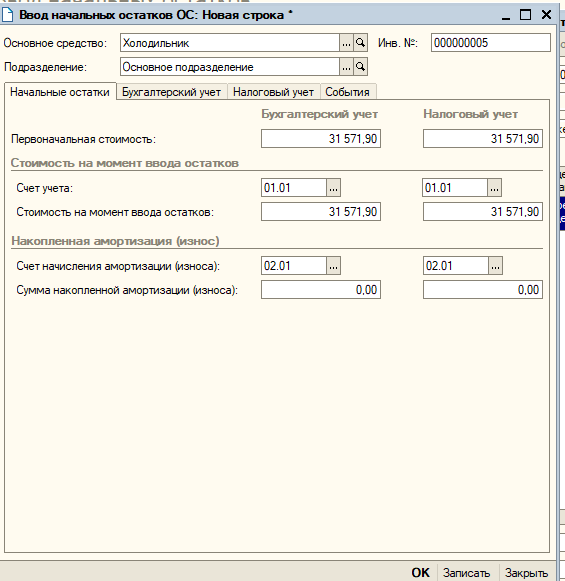The height and width of the screenshot is (581, 565).
Task: Click the Записать button
Action: tap(466, 573)
